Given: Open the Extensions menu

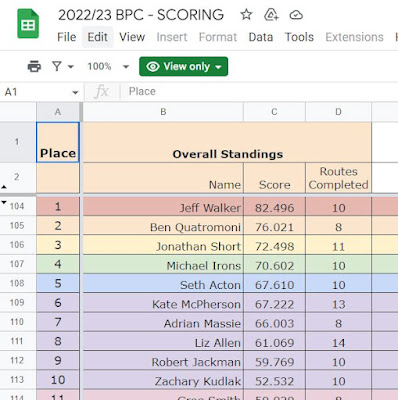Looking at the screenshot, I should click(x=354, y=37).
